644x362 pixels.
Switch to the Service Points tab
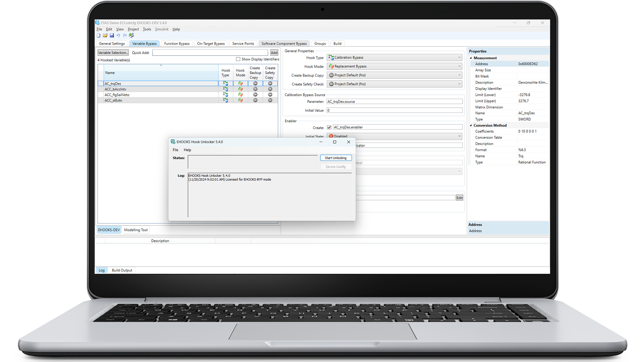[243, 44]
